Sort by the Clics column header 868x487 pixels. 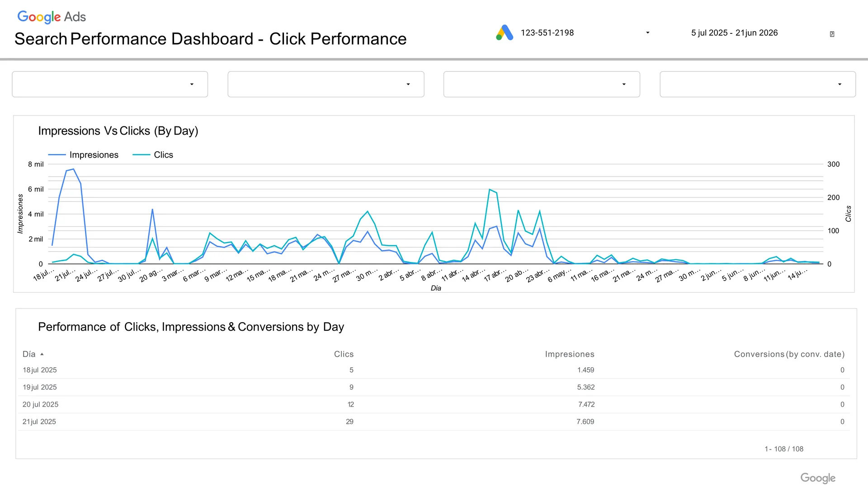[x=344, y=354]
